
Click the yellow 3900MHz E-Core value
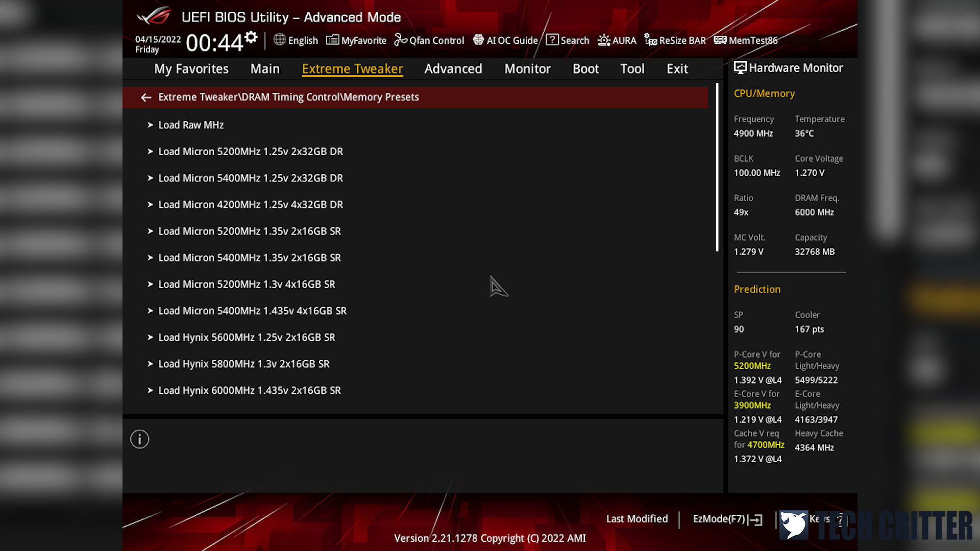[x=752, y=405]
